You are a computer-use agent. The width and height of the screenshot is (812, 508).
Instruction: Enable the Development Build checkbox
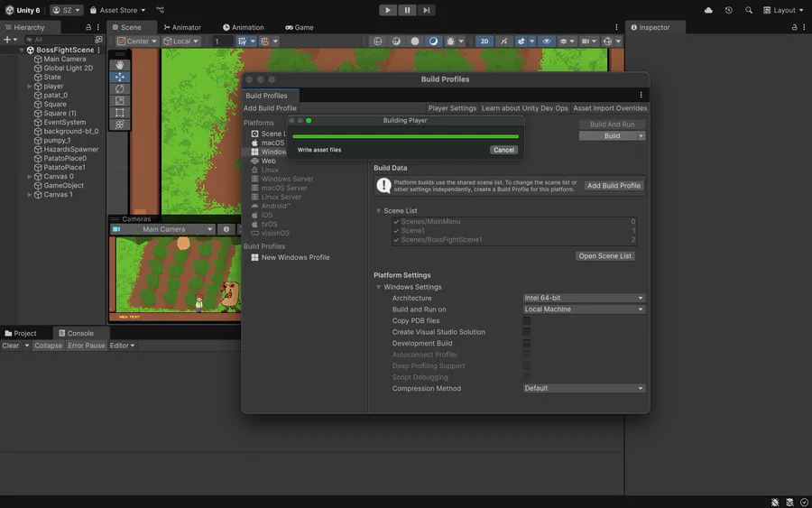(x=527, y=343)
